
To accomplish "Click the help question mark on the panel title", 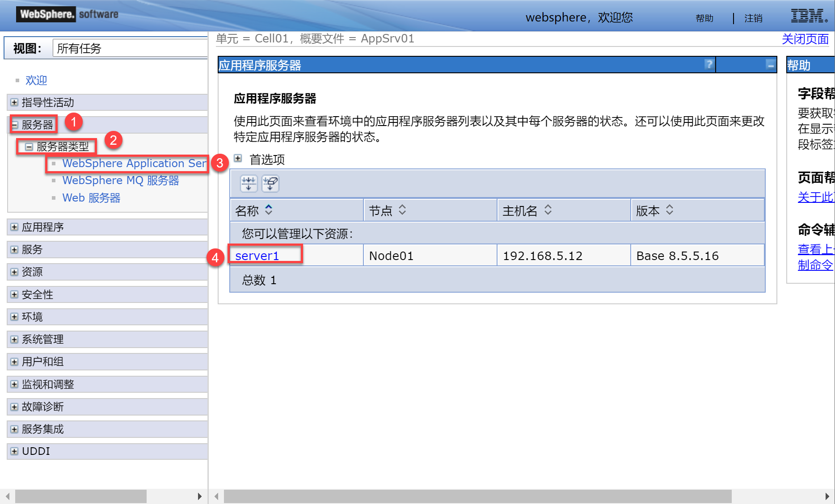I will [708, 64].
